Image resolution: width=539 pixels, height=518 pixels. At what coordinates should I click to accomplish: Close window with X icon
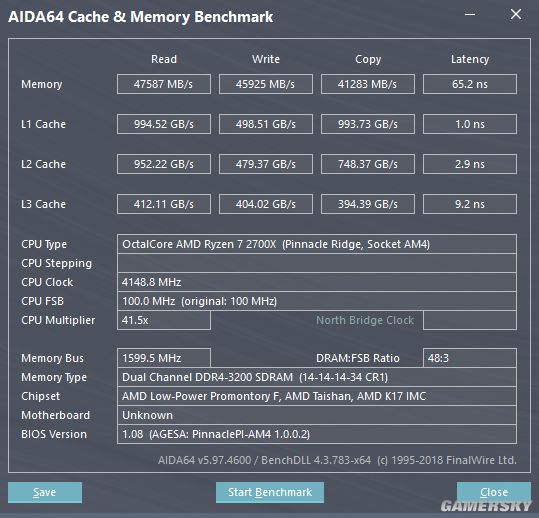(x=516, y=14)
